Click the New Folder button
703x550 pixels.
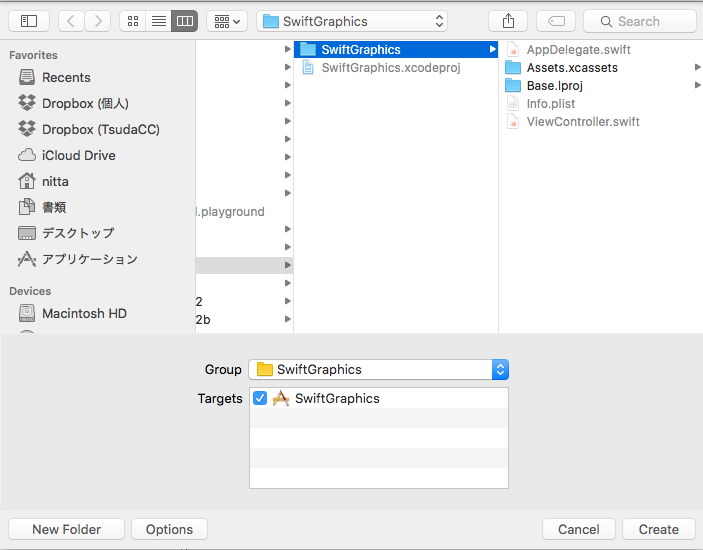tap(66, 529)
